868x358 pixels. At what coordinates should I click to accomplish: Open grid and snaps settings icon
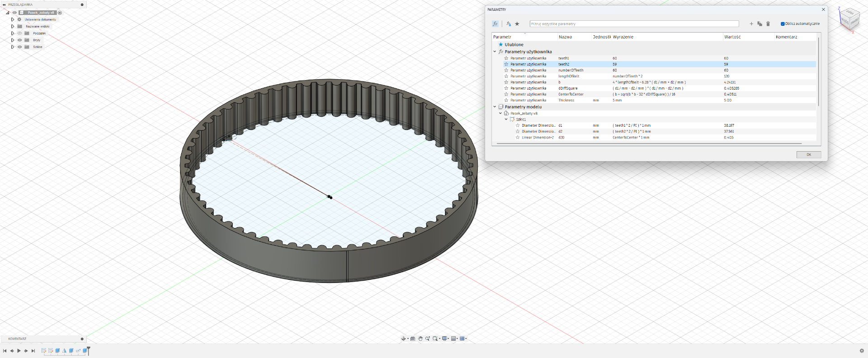[x=453, y=339]
